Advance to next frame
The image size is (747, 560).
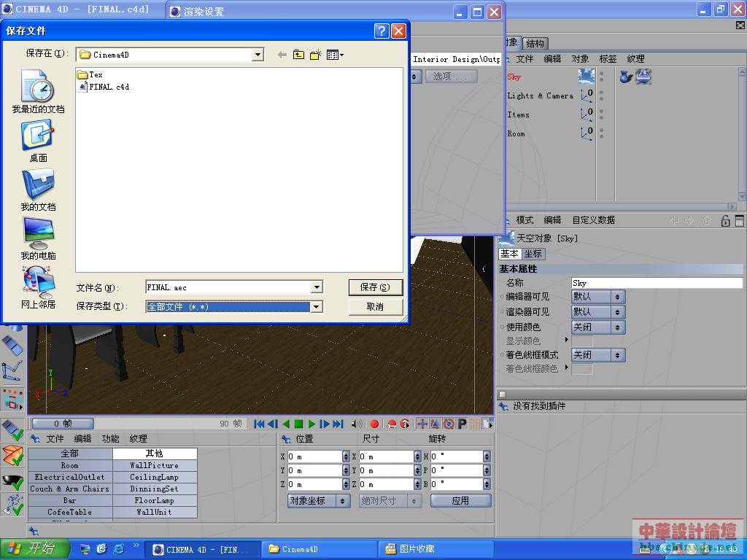click(325, 424)
